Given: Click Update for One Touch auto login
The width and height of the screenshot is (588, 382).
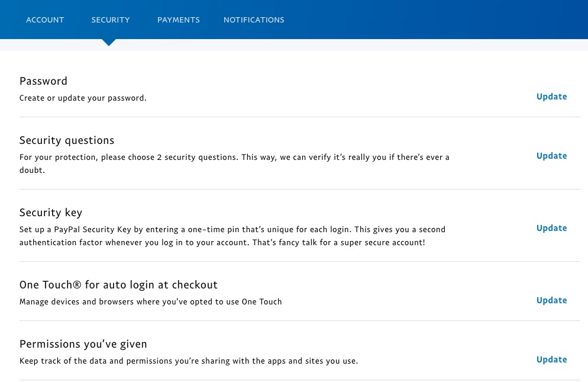Looking at the screenshot, I should coord(552,300).
